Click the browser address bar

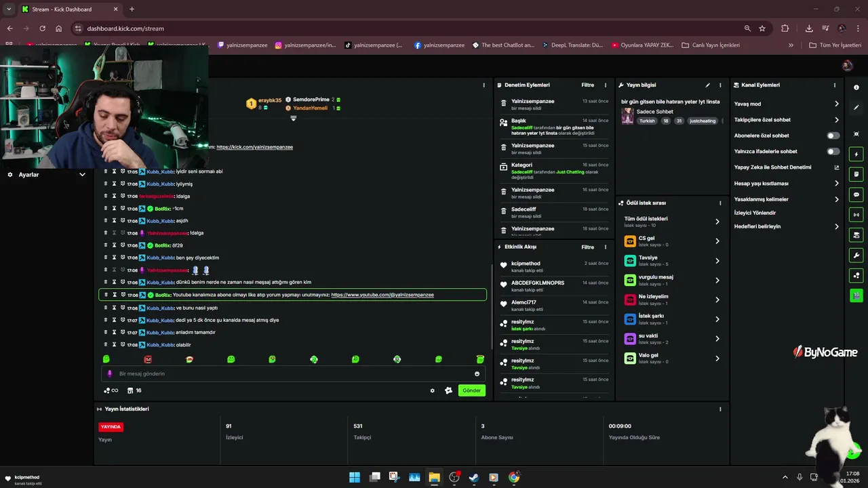(x=407, y=28)
